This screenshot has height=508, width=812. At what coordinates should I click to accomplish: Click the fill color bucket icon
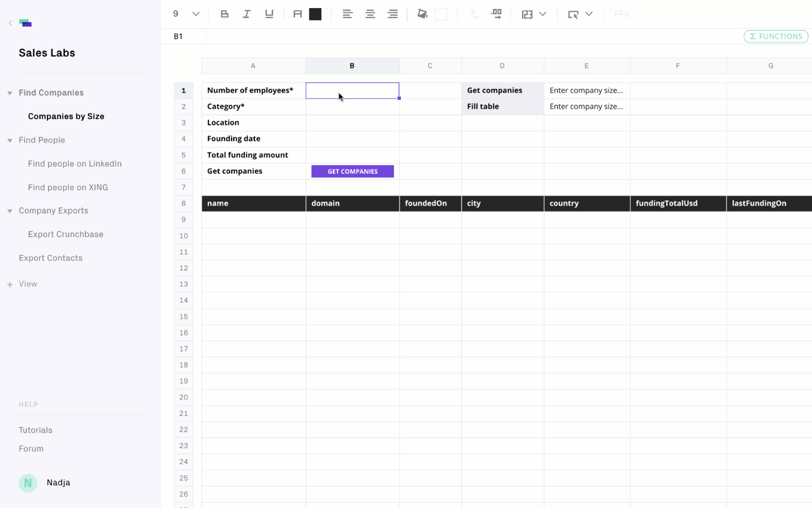click(x=422, y=14)
